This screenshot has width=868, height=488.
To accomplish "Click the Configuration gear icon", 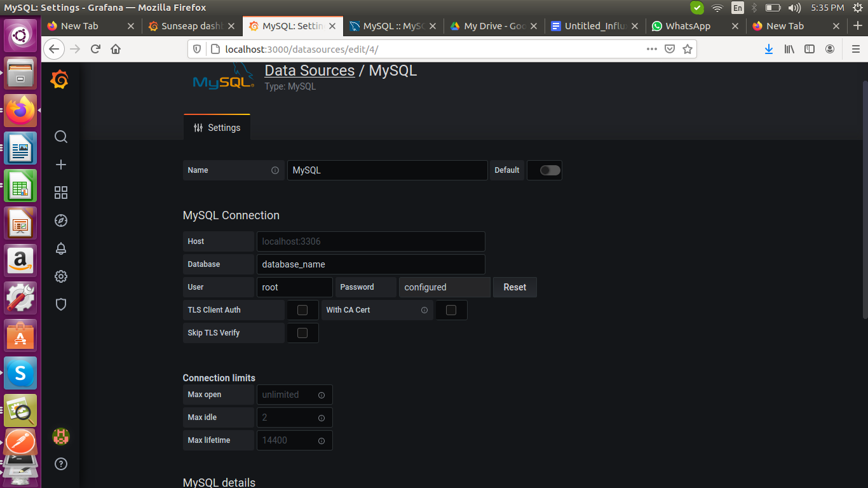I will pos(60,276).
